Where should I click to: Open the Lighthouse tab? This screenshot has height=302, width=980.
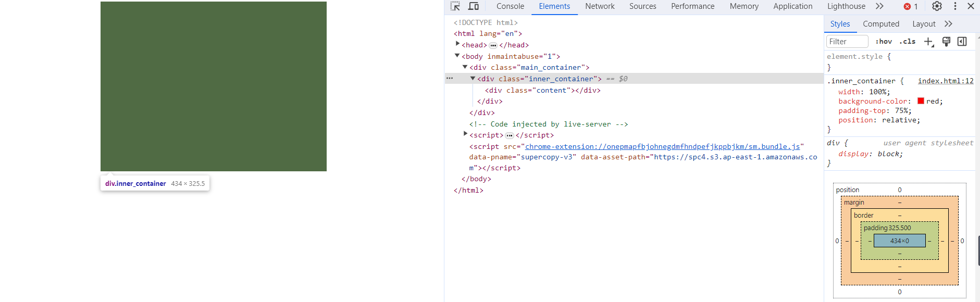[x=846, y=6]
